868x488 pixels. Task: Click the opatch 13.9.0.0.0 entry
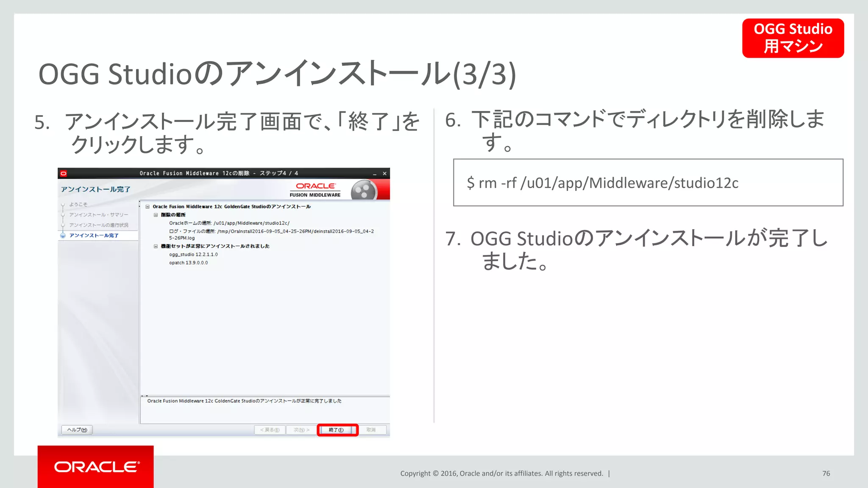pyautogui.click(x=189, y=263)
